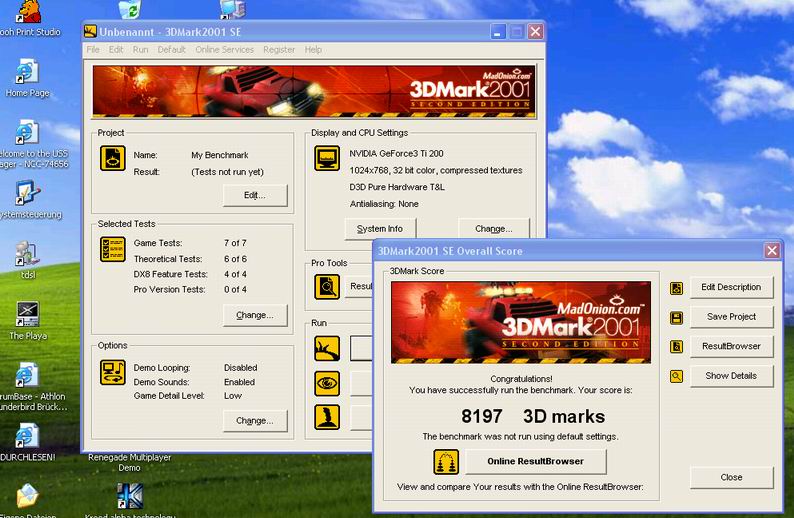Click the Show Details magnifier icon

pos(676,376)
